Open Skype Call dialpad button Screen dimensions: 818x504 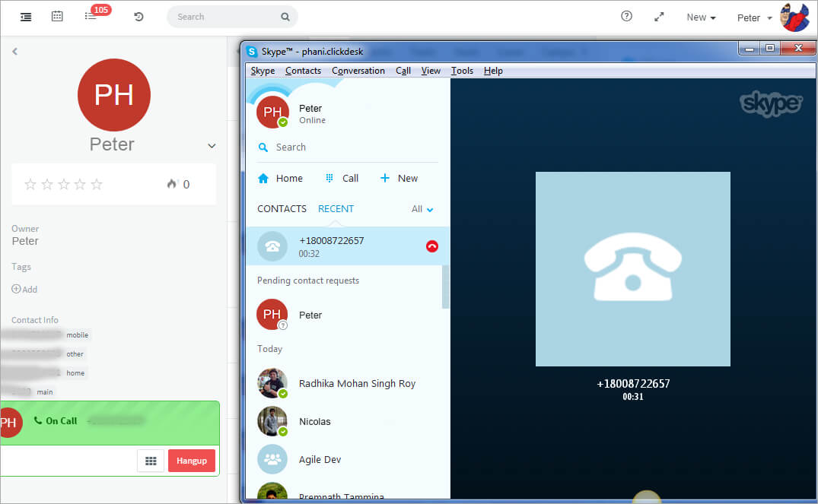(x=342, y=178)
